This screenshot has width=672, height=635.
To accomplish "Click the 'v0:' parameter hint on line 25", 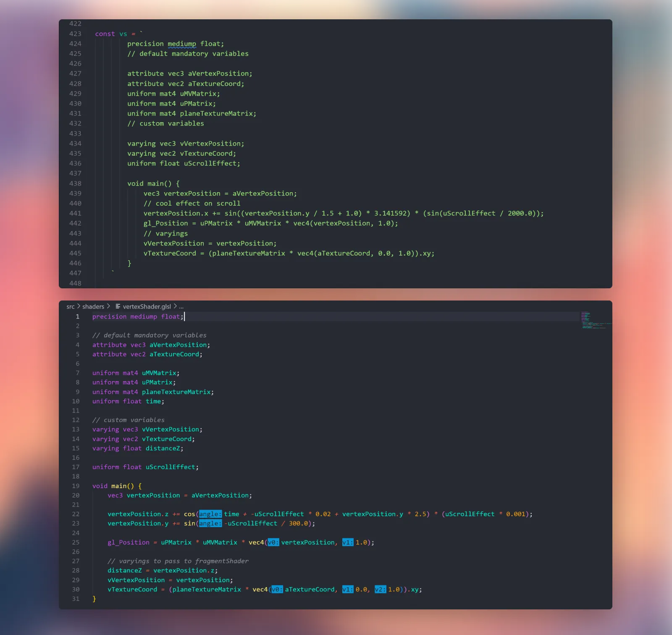I will (x=273, y=542).
